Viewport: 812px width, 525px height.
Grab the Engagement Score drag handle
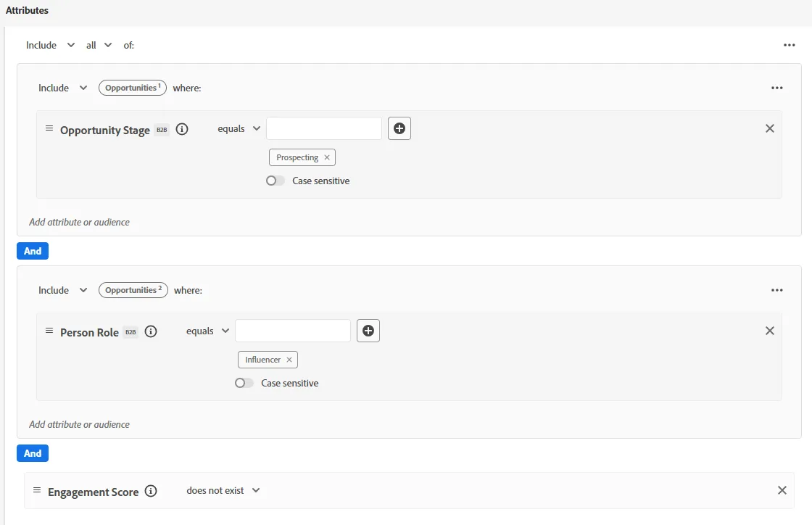coord(37,489)
